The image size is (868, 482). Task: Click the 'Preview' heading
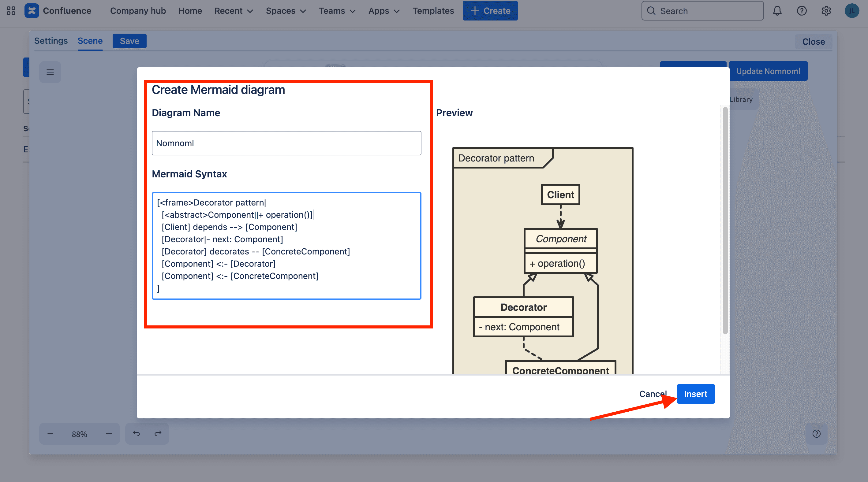pos(454,113)
